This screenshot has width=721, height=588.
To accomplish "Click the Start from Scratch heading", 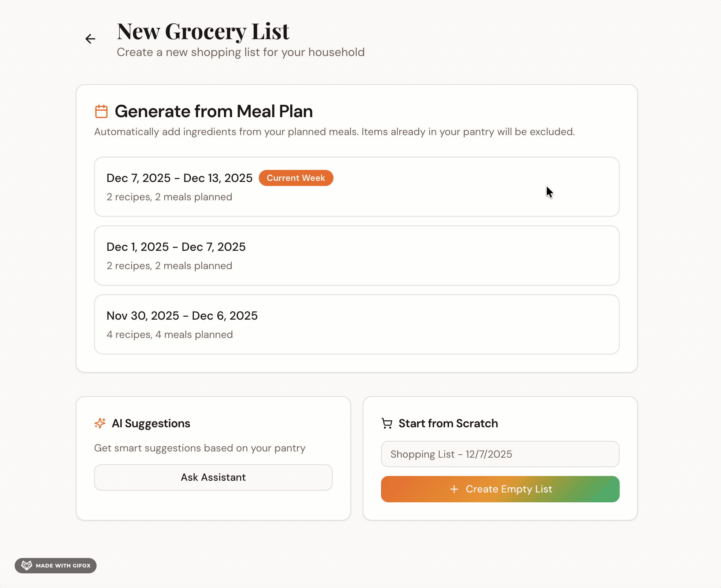I will (448, 423).
